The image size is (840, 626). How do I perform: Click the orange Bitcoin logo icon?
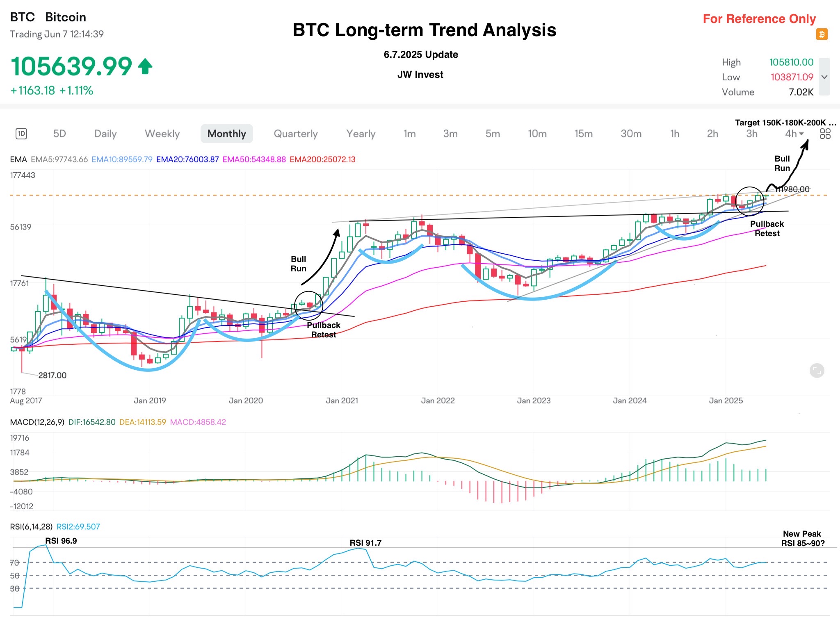pos(822,34)
